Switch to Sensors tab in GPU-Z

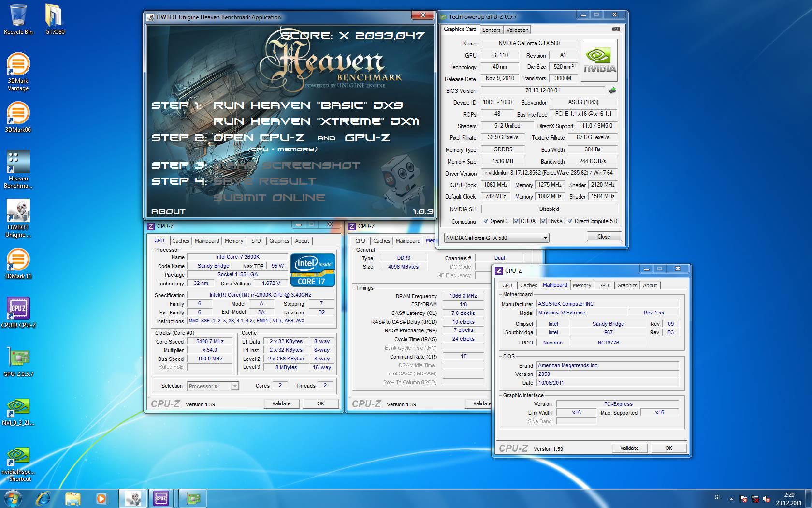[491, 30]
